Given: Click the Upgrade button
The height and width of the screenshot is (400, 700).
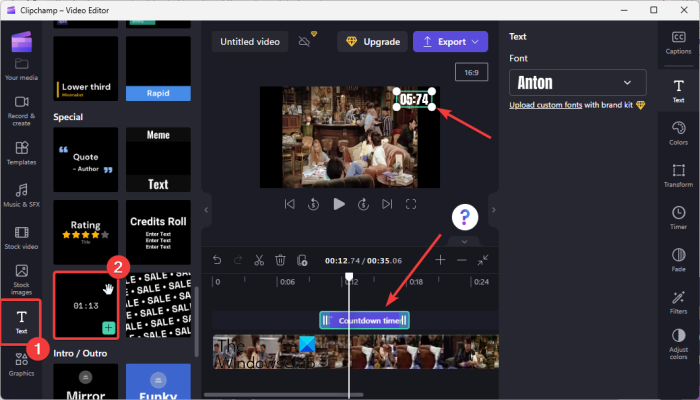Looking at the screenshot, I should pyautogui.click(x=373, y=42).
